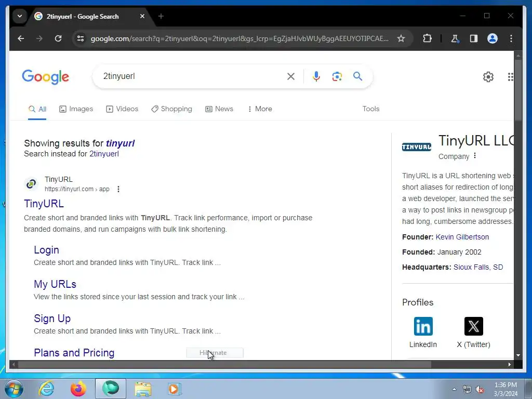
Task: Open the taskbar clock and date
Action: tap(506, 389)
